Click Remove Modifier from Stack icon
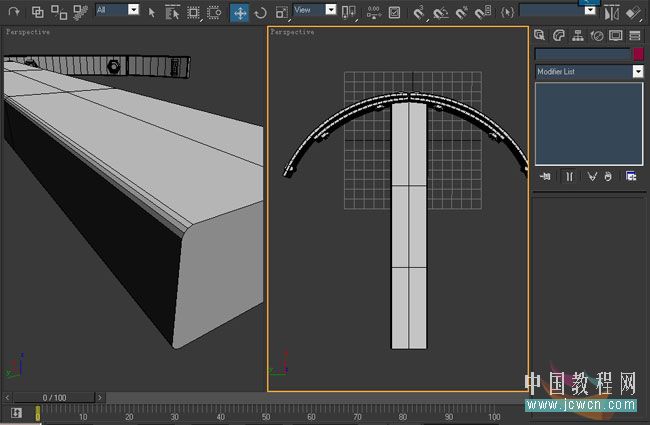Screen dimensions: 650x425 tap(608, 177)
